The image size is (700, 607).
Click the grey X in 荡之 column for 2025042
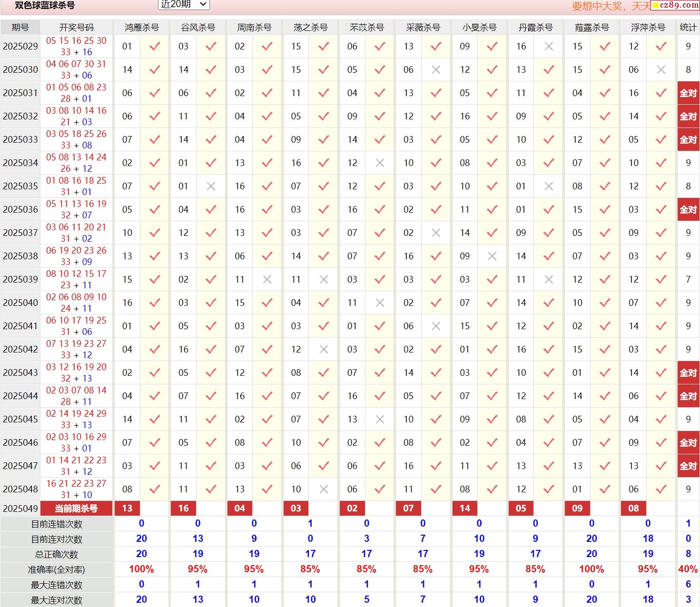324,350
